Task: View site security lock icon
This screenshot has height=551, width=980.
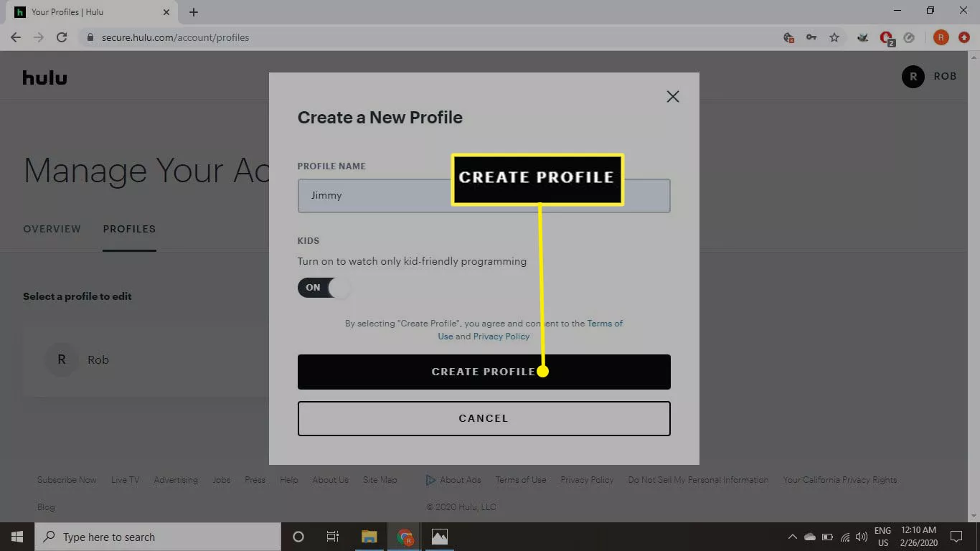Action: (x=90, y=37)
